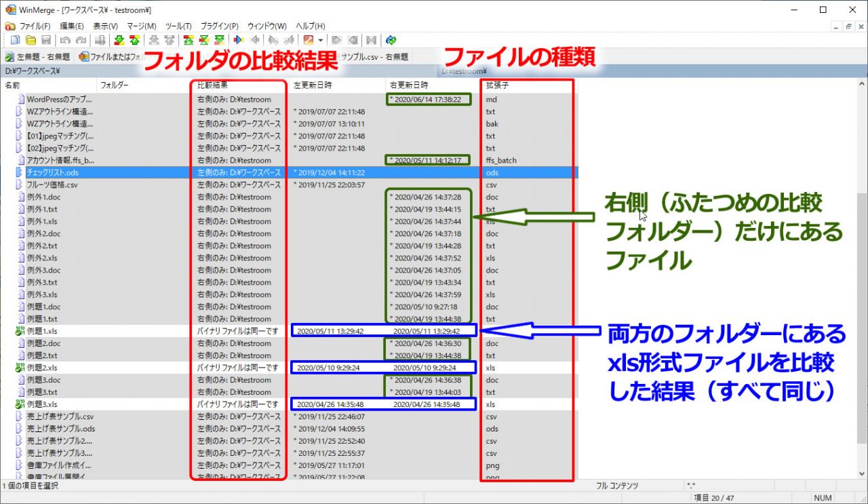Click the xls icon beside 例題3.xls

point(20,404)
